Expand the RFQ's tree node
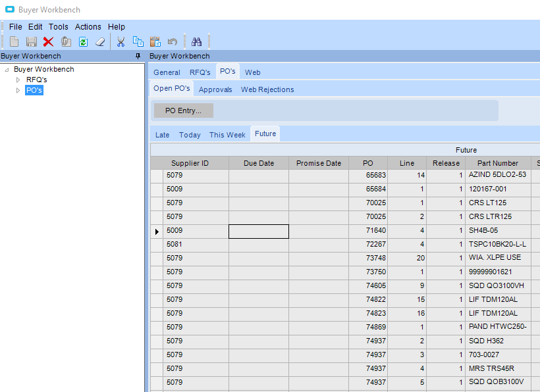 18,80
